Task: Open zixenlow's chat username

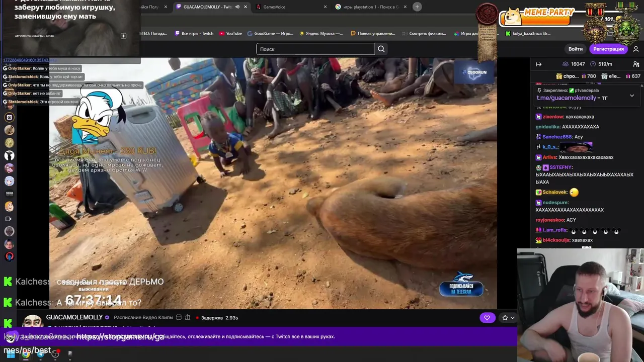Action: click(553, 117)
